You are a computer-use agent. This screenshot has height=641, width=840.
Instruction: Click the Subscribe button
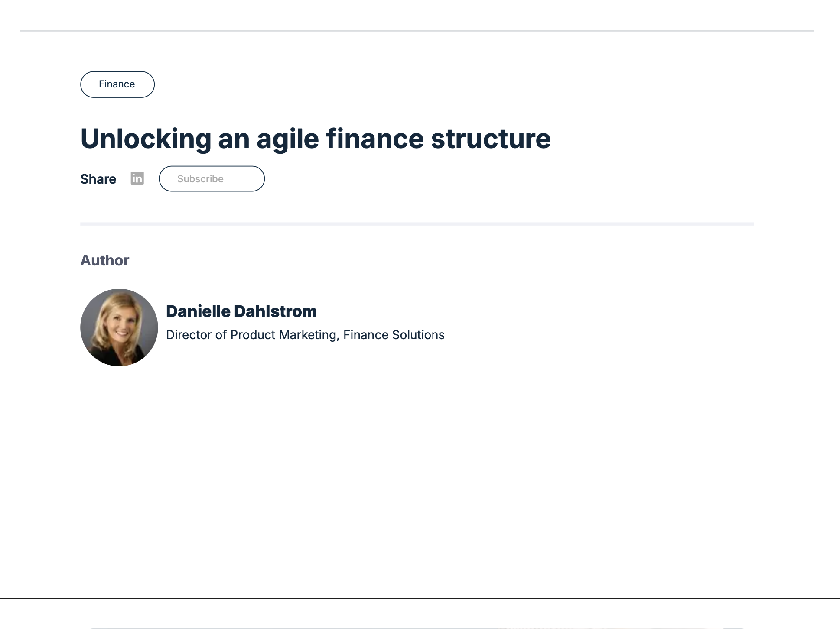(x=212, y=179)
